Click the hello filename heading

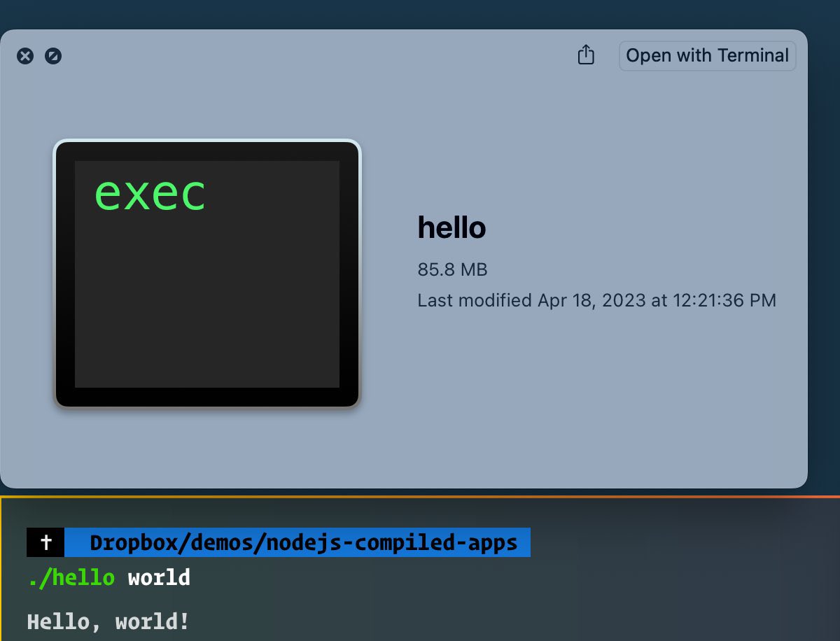[x=451, y=227]
